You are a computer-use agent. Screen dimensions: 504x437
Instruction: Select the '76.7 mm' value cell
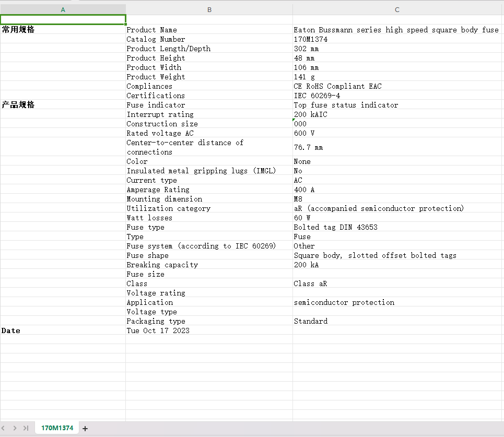[397, 147]
